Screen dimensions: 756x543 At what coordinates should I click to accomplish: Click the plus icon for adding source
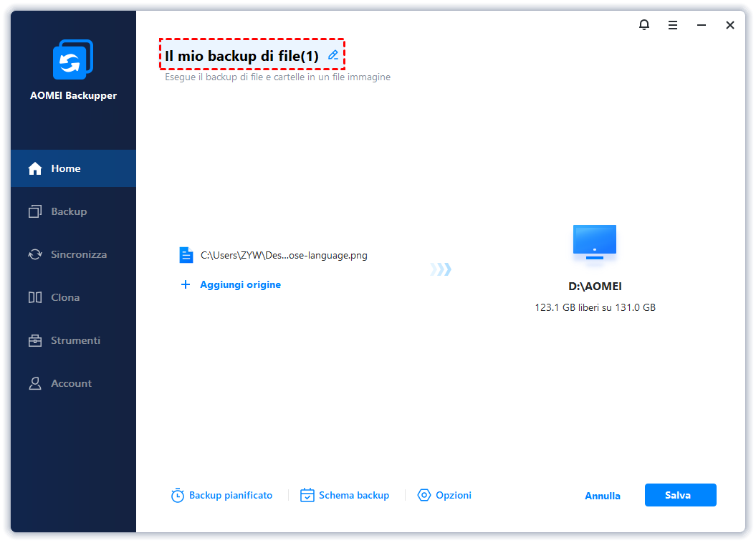(185, 284)
